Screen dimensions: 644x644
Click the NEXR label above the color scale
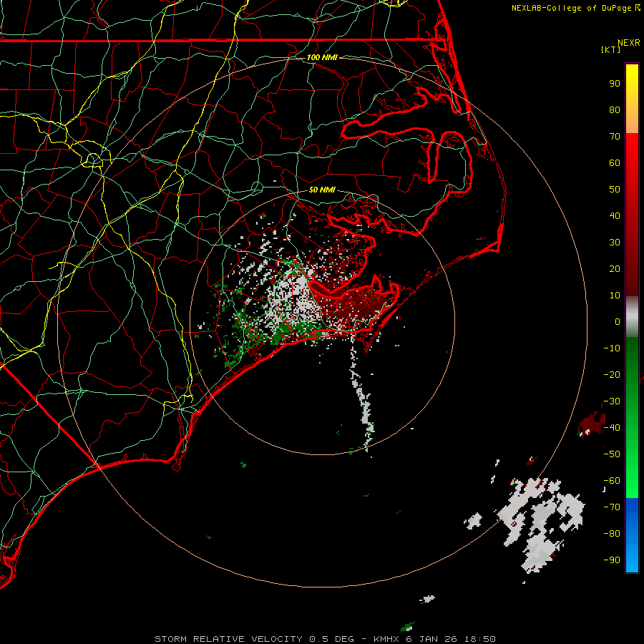pyautogui.click(x=629, y=43)
